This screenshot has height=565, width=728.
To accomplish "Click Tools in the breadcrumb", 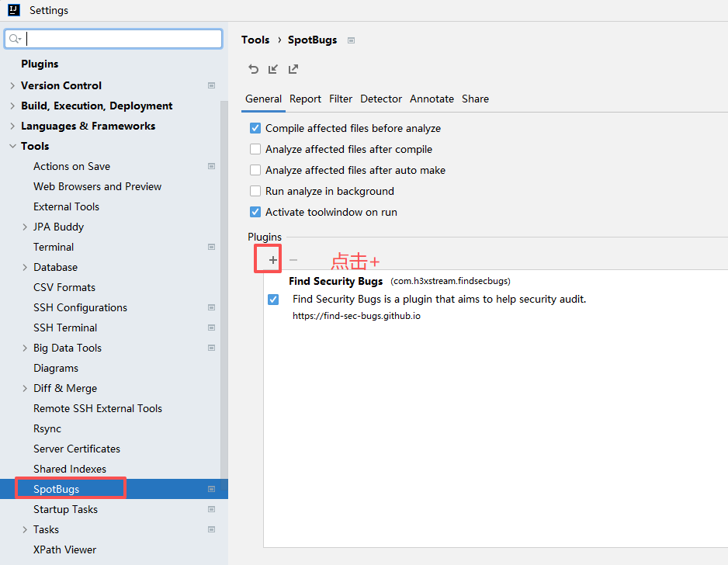I will pyautogui.click(x=255, y=40).
